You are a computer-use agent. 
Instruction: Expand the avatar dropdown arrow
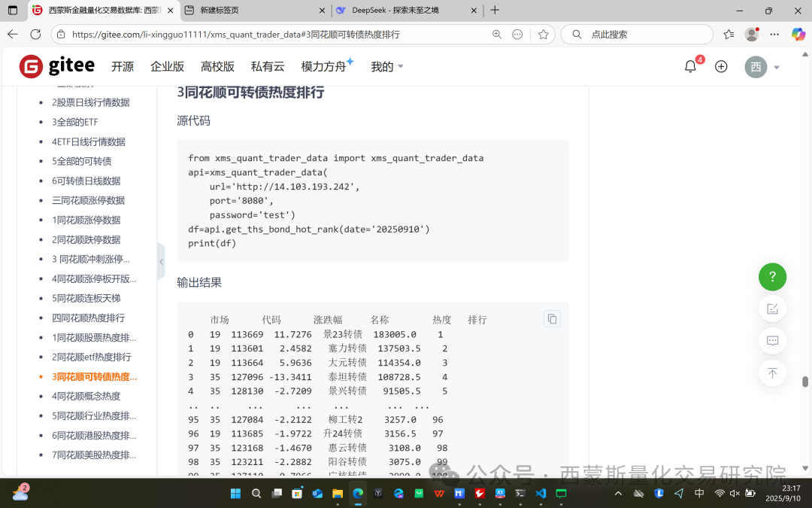tap(776, 68)
